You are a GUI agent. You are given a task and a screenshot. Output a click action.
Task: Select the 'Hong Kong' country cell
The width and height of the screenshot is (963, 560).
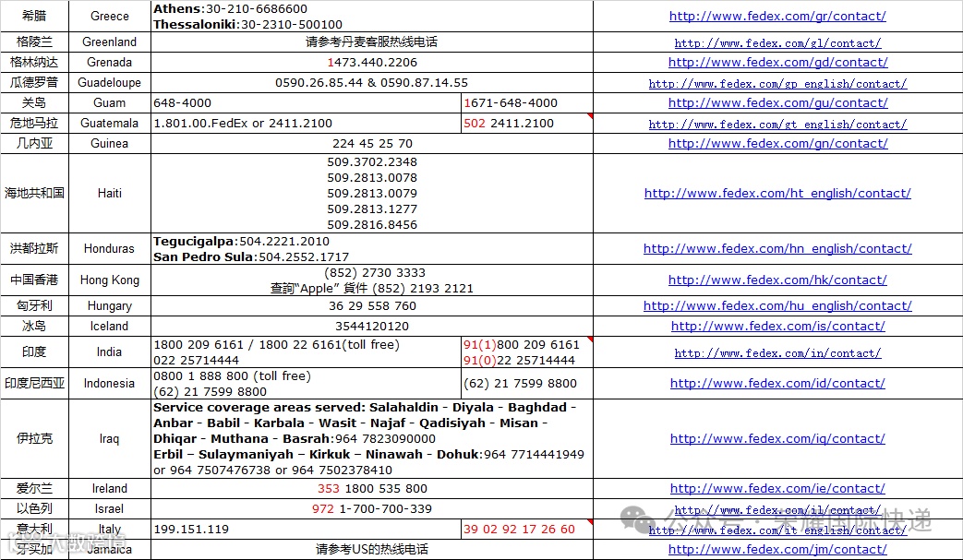click(x=110, y=280)
